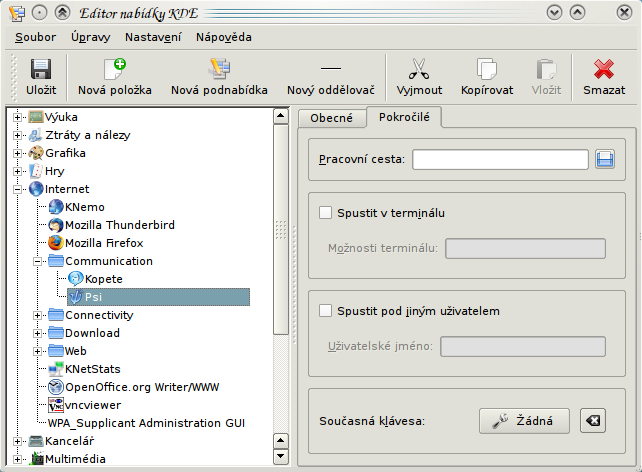This screenshot has width=642, height=472.
Task: Switch to the Obecné tab
Action: [x=331, y=118]
